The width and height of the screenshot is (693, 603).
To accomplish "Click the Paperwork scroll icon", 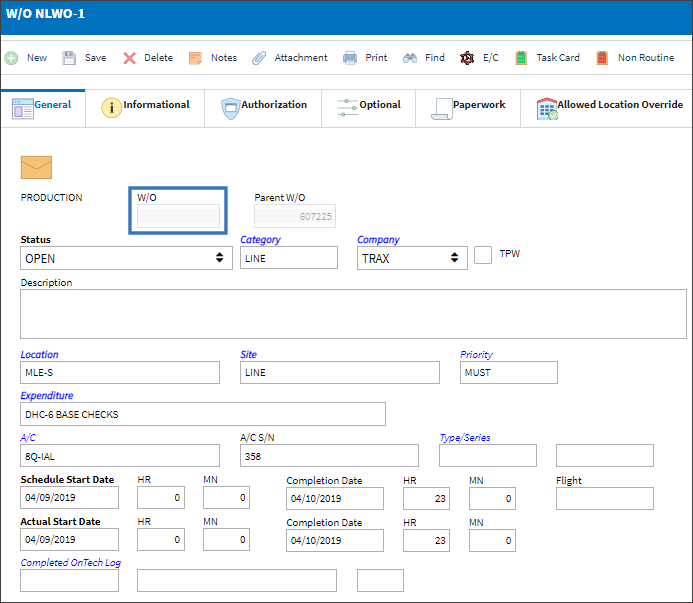I will click(442, 109).
